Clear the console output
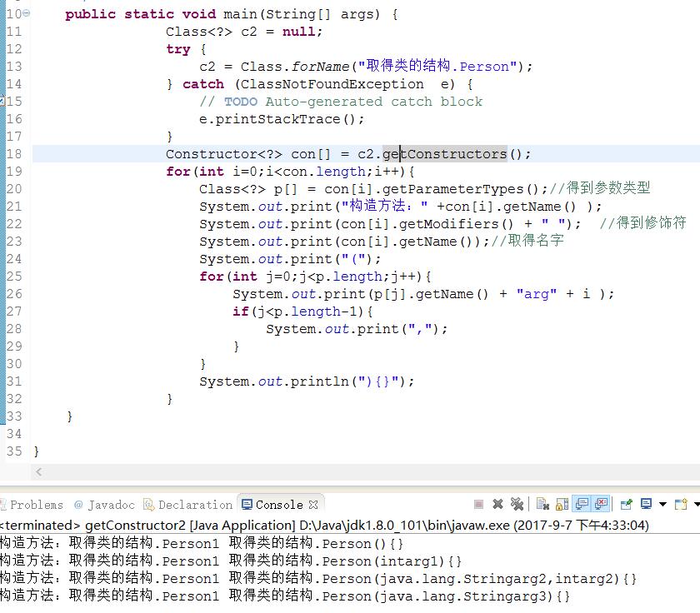 (x=542, y=504)
